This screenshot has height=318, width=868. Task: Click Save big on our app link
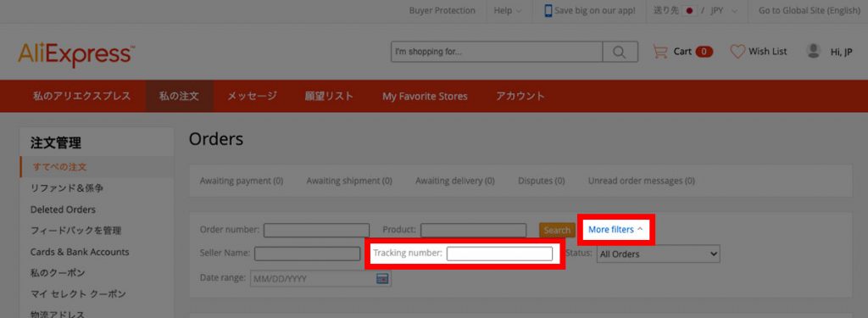pyautogui.click(x=595, y=10)
